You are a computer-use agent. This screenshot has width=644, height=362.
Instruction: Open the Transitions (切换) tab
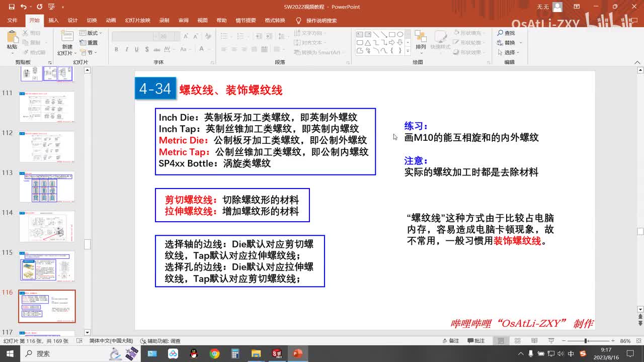(x=92, y=21)
